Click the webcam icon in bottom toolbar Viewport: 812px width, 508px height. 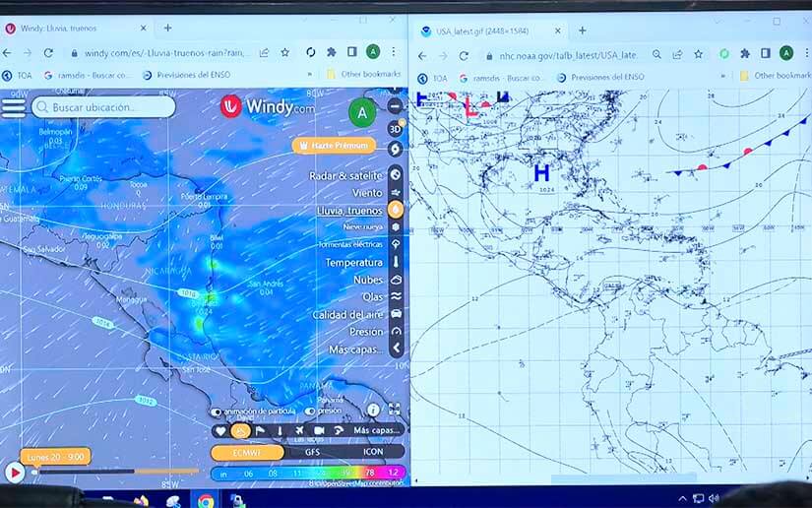click(x=319, y=431)
